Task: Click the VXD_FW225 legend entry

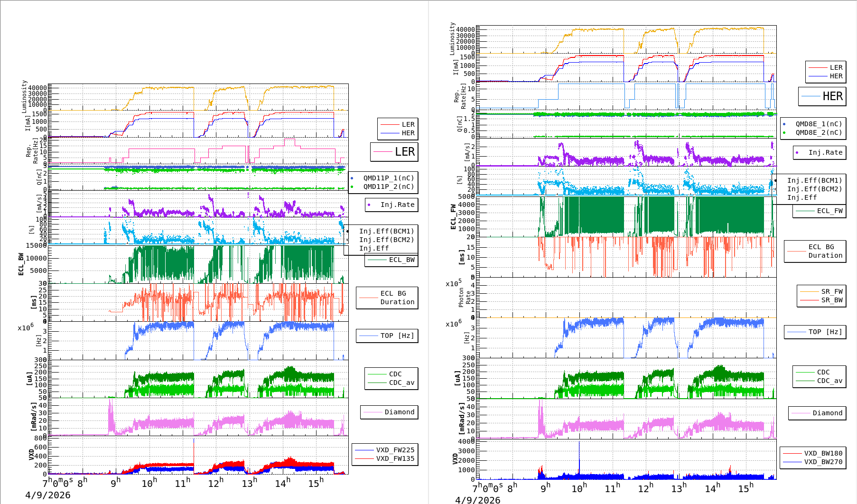Action: click(x=395, y=450)
